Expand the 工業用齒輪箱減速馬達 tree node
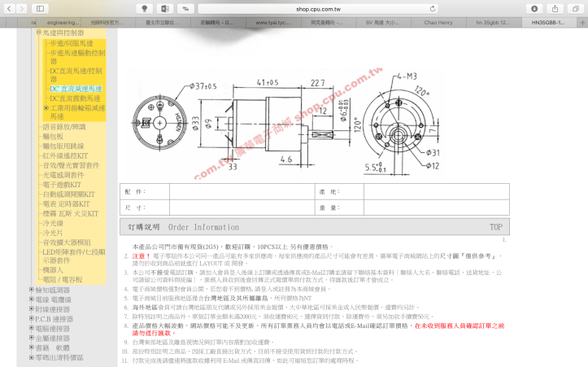This screenshot has width=588, height=367. pyautogui.click(x=46, y=107)
